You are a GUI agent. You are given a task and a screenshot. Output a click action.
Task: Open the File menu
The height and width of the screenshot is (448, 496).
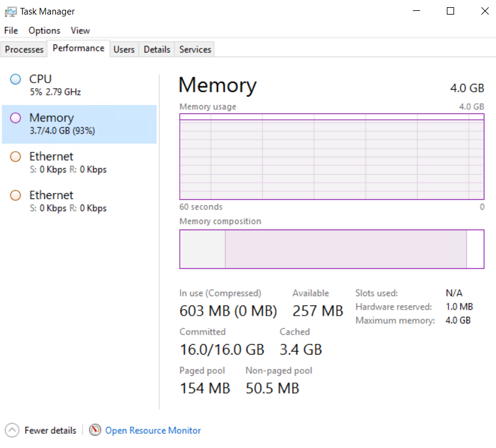[x=10, y=30]
